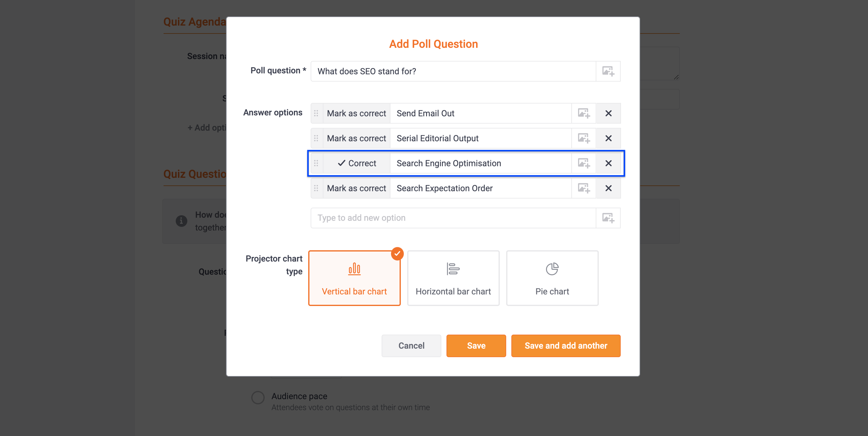Delete the Search Engine Optimisation option
This screenshot has width=868, height=436.
pos(608,163)
